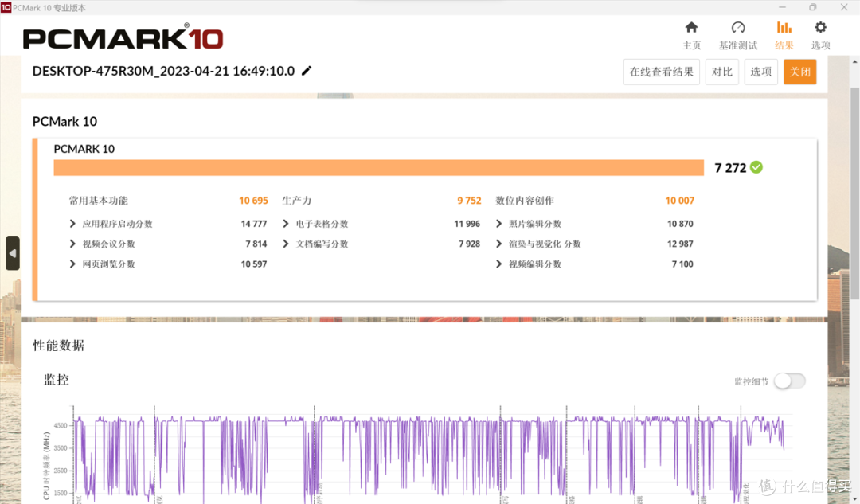Image resolution: width=860 pixels, height=504 pixels.
Task: Click the PCMark 10 logo
Action: coord(123,37)
